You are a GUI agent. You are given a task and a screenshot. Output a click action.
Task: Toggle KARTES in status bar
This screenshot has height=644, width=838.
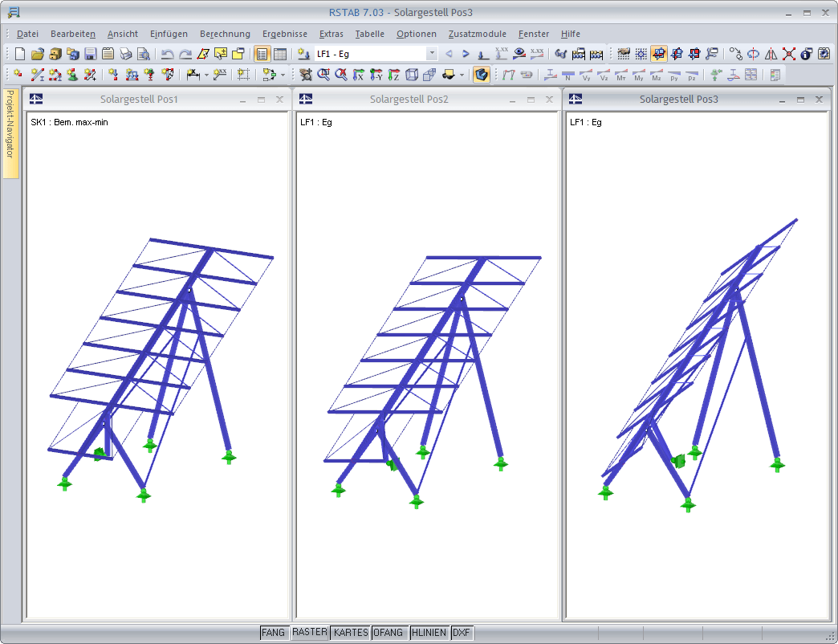351,633
